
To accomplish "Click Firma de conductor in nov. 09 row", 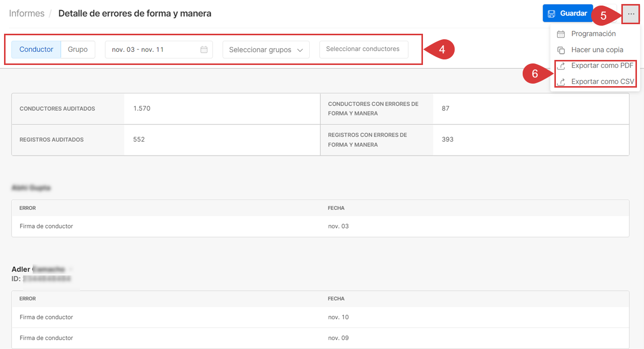I will click(x=46, y=338).
